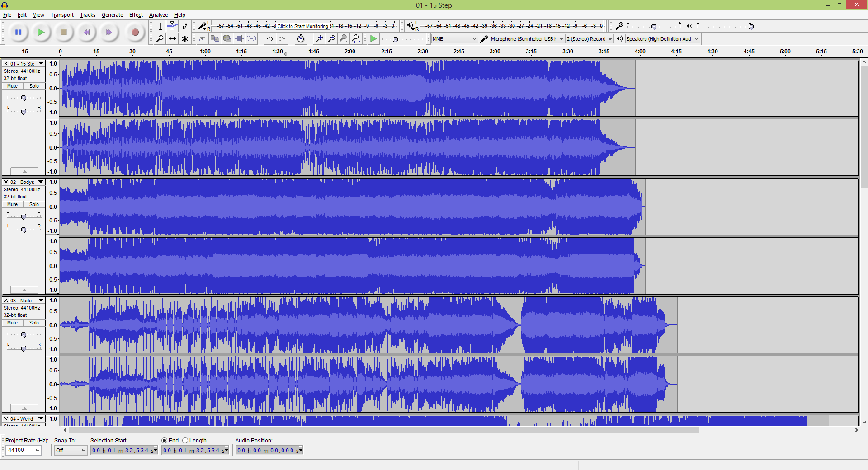Mute the 01 - 15 Step track

point(13,86)
